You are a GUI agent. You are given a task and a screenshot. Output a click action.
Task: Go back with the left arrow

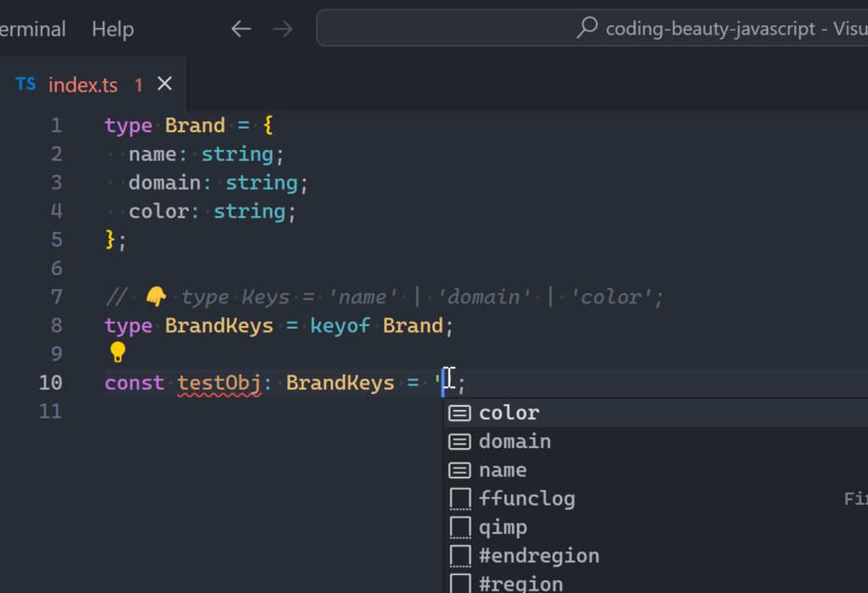click(x=241, y=29)
